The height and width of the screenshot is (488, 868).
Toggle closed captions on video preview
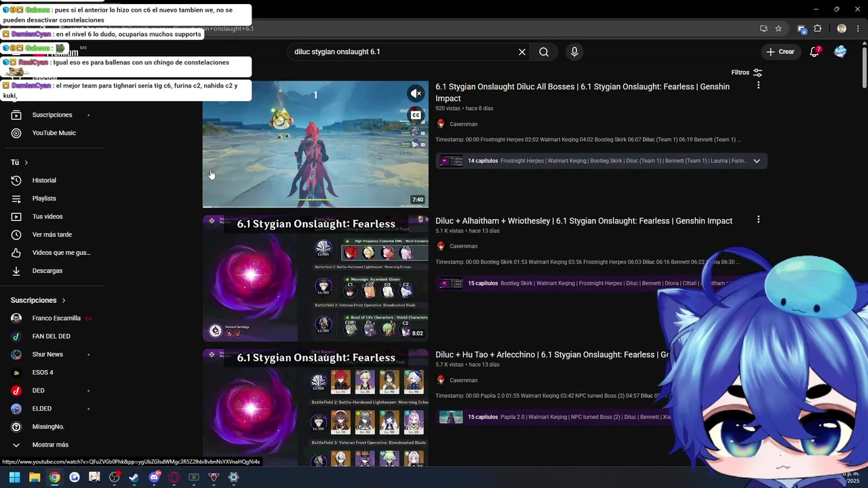pos(416,115)
